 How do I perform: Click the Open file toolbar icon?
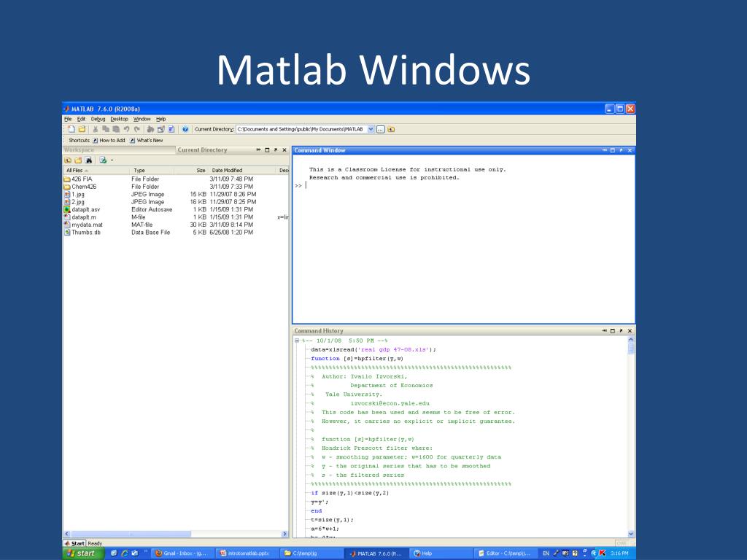(82, 129)
